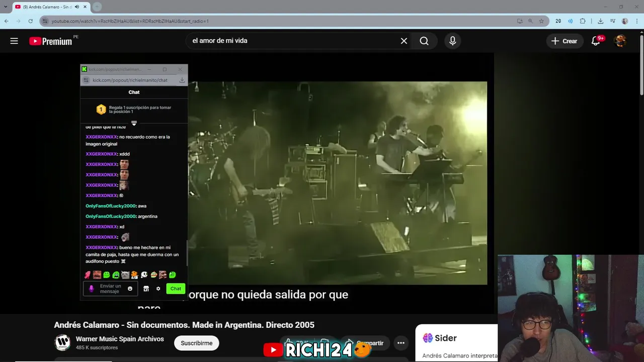Click OnlyFansOfLucky2000 username beside 'awa'

(x=111, y=206)
